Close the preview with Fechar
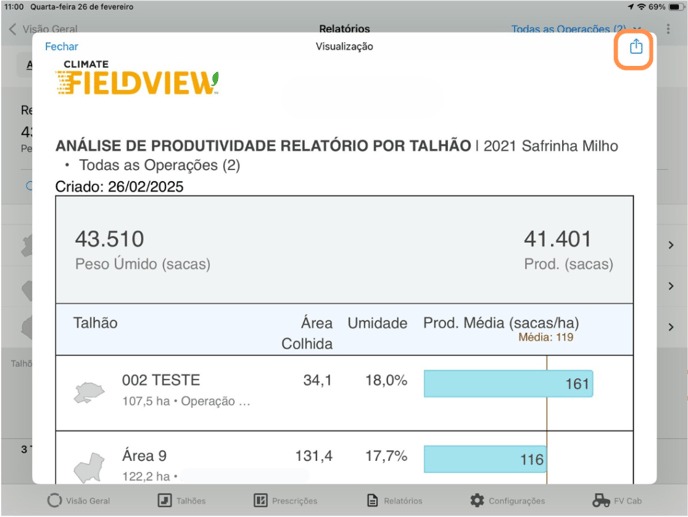This screenshot has height=517, width=688. click(x=61, y=46)
